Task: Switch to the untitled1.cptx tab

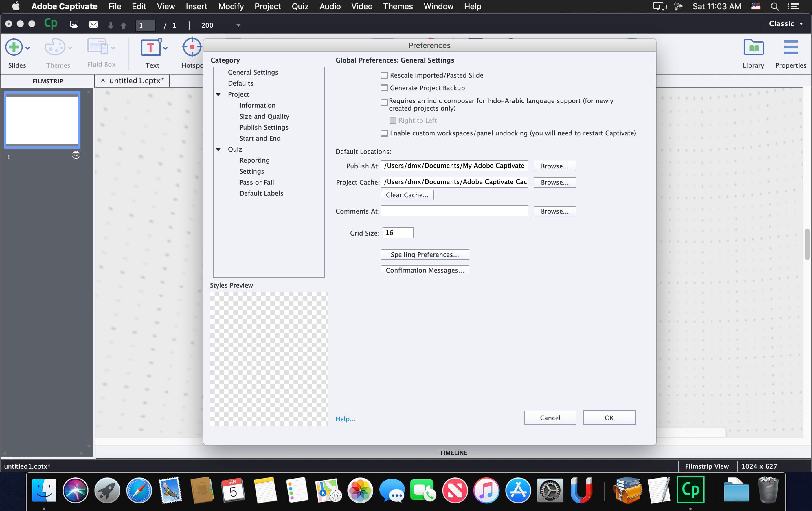Action: point(137,80)
